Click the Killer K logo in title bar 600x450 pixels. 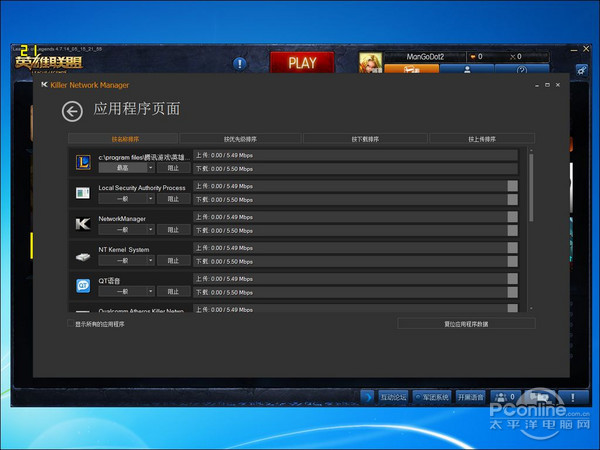coord(44,85)
